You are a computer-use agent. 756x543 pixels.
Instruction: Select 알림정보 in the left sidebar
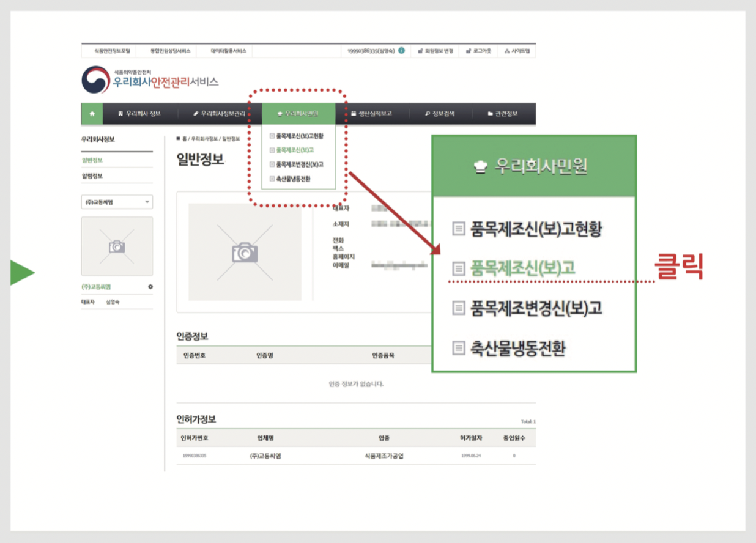pyautogui.click(x=92, y=176)
